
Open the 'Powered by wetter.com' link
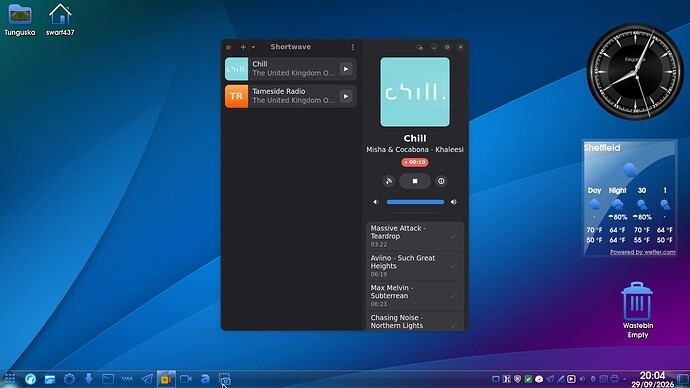(642, 252)
